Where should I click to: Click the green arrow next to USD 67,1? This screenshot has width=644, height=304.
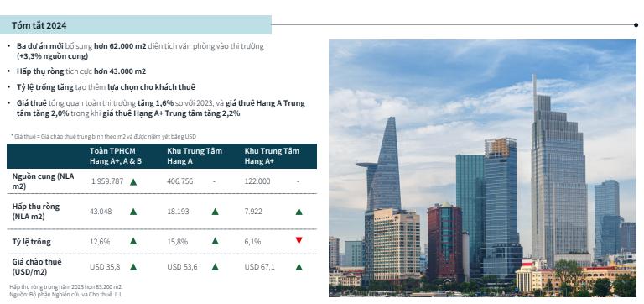click(299, 267)
